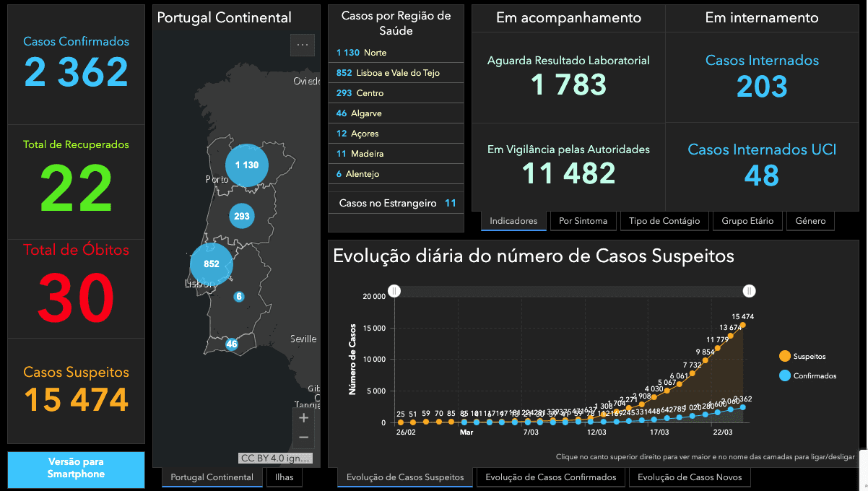This screenshot has width=868, height=491.
Task: Click the 46 Algarve map cluster
Action: point(231,344)
